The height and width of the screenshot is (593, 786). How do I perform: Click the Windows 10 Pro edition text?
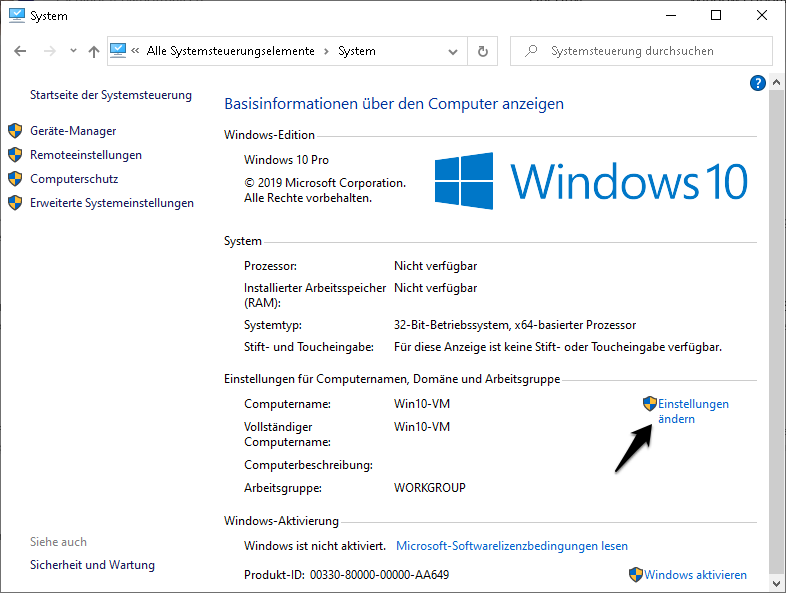click(286, 160)
